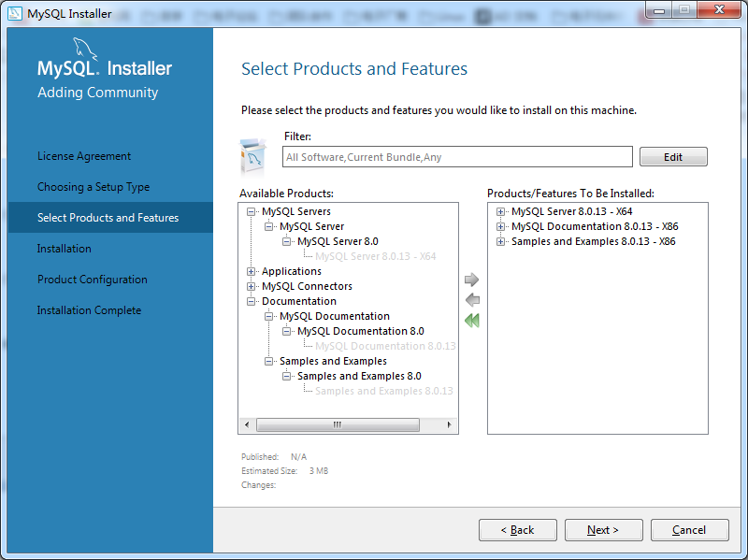
Task: Select Samples and Examples 8.0.13 - X86 label in install list
Action: coord(593,241)
